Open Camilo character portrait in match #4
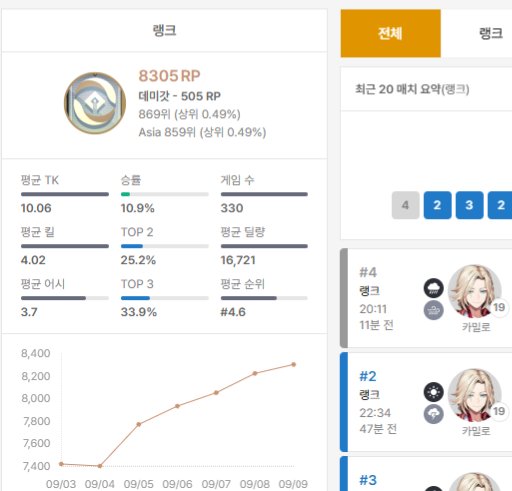 (475, 291)
